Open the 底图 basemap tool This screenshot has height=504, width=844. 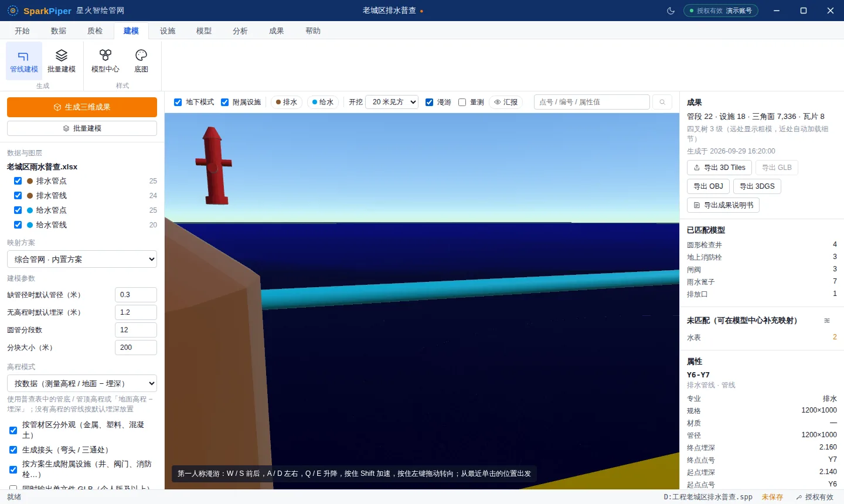pyautogui.click(x=141, y=61)
